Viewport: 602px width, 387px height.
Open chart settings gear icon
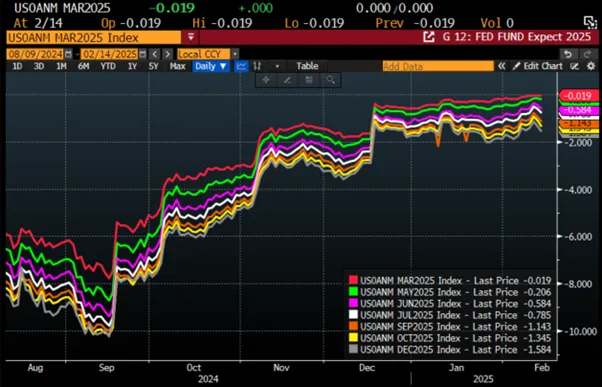[591, 66]
